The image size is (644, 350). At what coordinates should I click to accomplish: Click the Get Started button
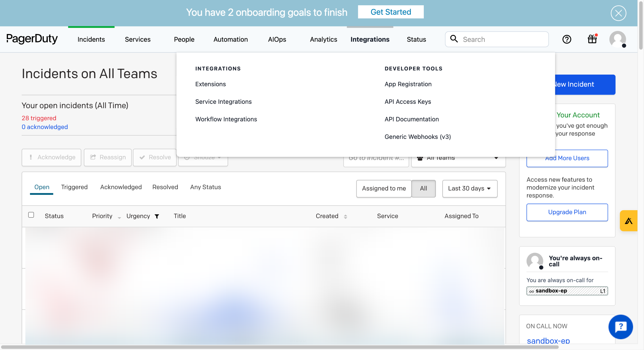coord(391,12)
